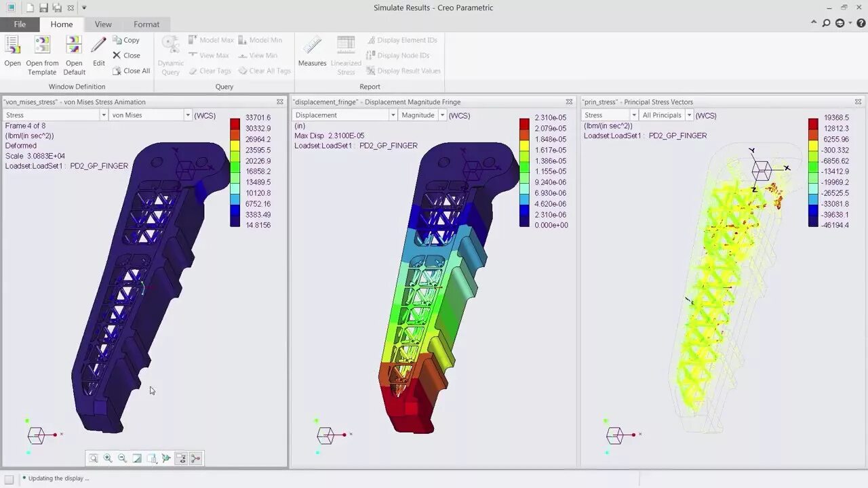Screen dimensions: 868x488
Task: Click the Zoom In icon
Action: click(108, 458)
